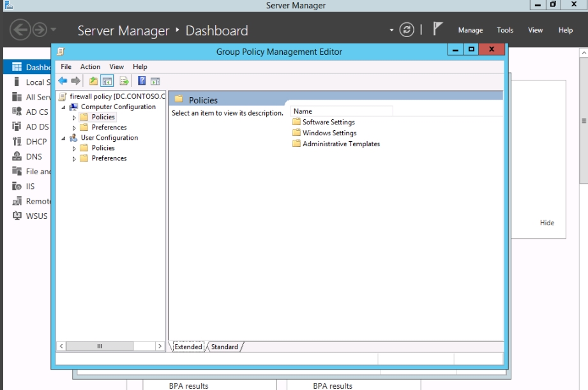Viewport: 588px width, 390px height.
Task: Click the tree pane horizontal scrollbar thumb
Action: (100, 346)
